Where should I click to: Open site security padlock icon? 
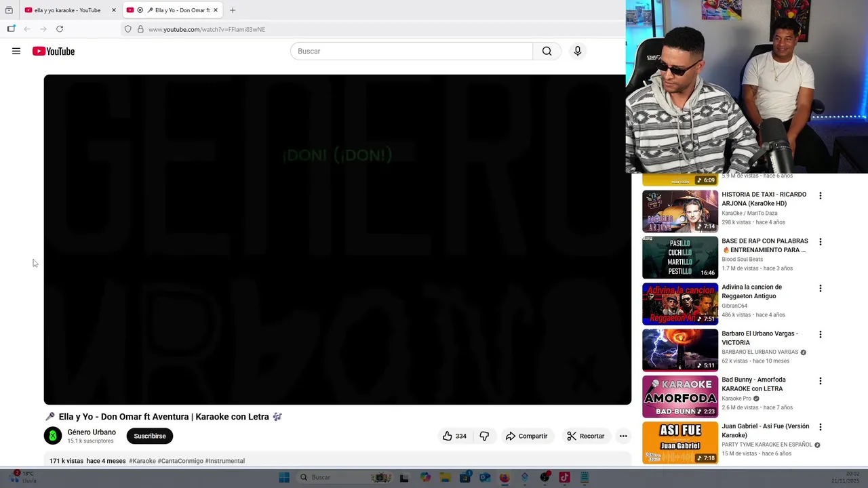click(x=140, y=29)
